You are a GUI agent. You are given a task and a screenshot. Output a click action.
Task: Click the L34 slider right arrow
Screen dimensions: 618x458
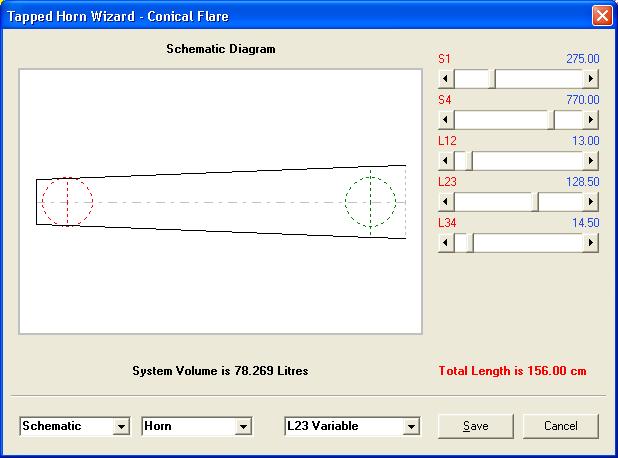[590, 242]
